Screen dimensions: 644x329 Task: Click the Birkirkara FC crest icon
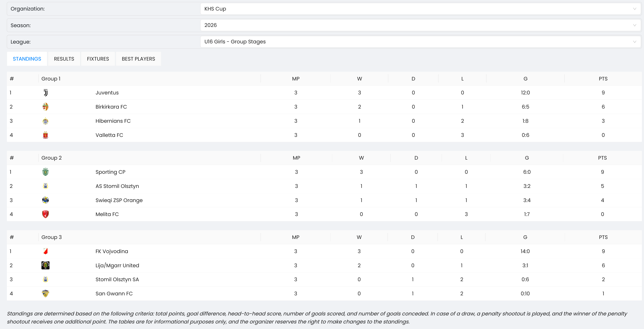[45, 107]
